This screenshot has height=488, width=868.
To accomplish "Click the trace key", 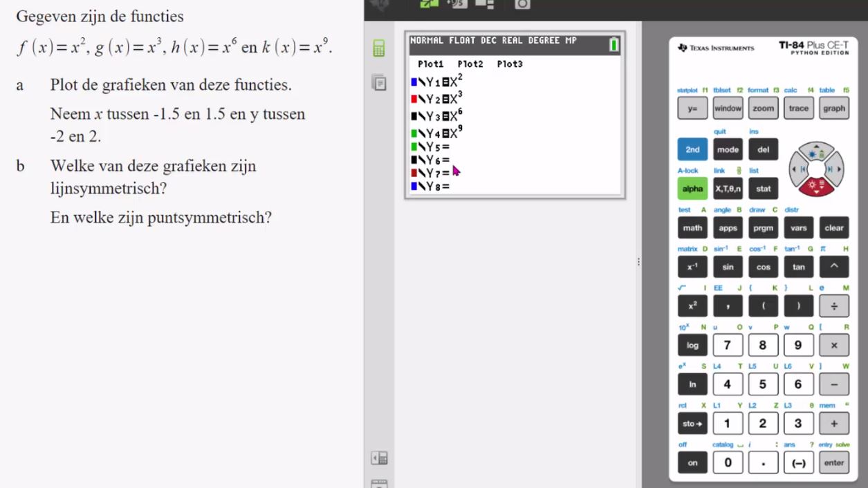I will 799,109.
